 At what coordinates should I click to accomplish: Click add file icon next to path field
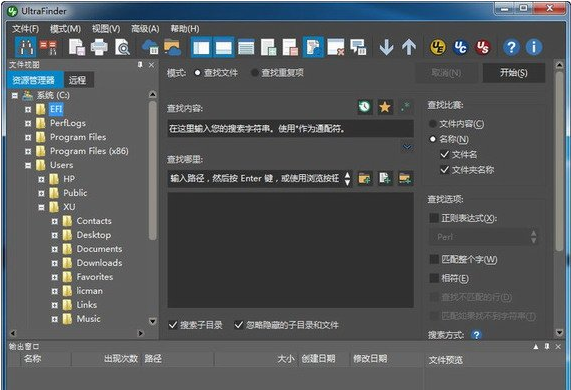coord(385,178)
